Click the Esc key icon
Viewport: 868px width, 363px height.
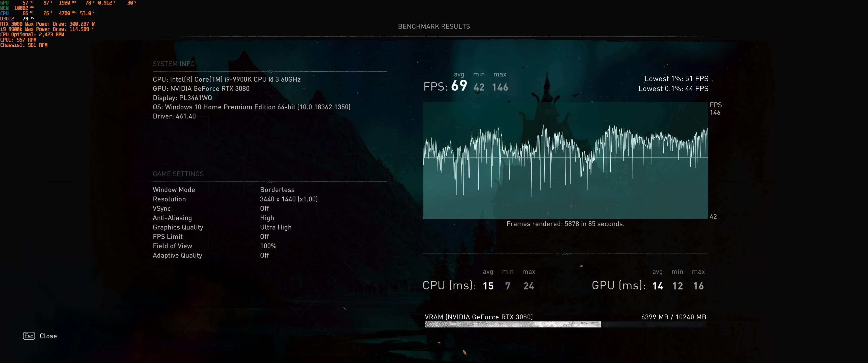[29, 336]
